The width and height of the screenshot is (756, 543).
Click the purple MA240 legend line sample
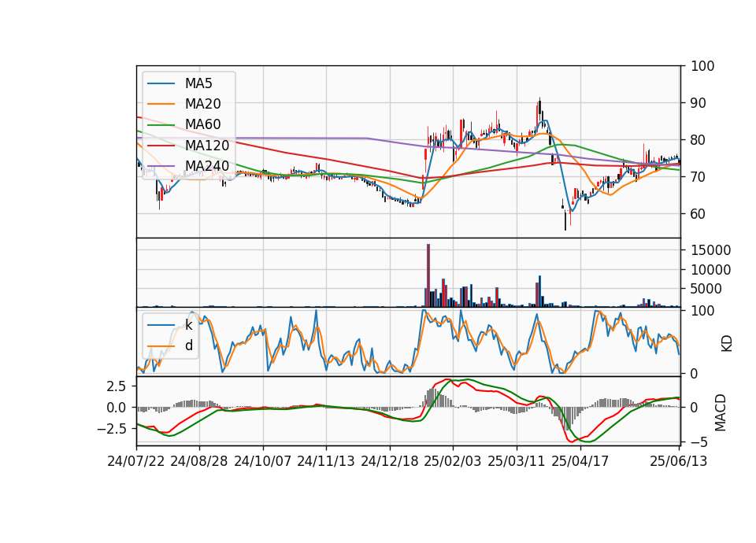point(161,167)
